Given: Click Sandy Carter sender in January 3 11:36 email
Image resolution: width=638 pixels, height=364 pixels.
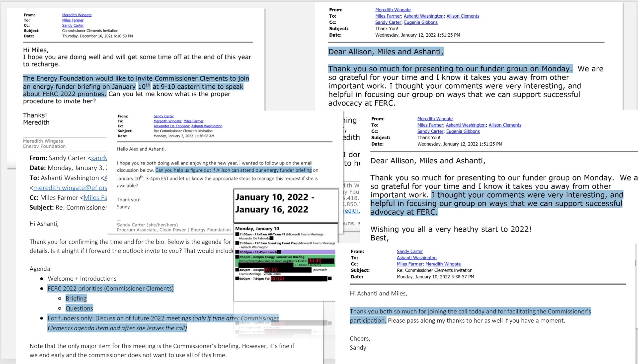Looking at the screenshot, I should [x=164, y=116].
